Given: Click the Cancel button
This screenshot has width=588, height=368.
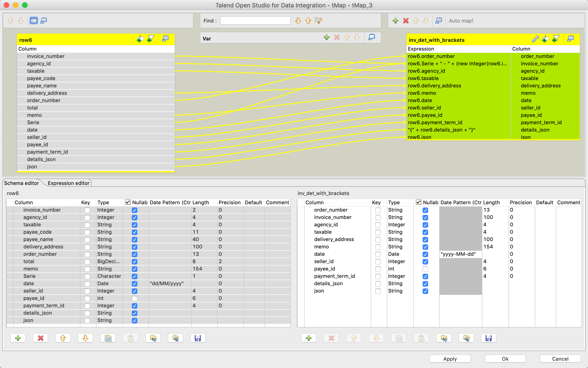Looking at the screenshot, I should pyautogui.click(x=560, y=359).
